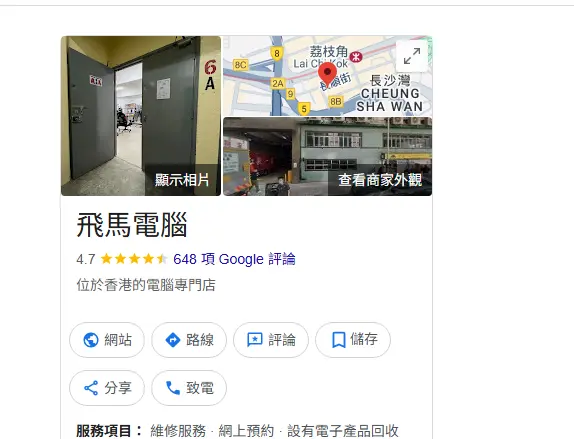Click the 8C exit marker on map
This screenshot has width=574, height=439.
click(241, 65)
